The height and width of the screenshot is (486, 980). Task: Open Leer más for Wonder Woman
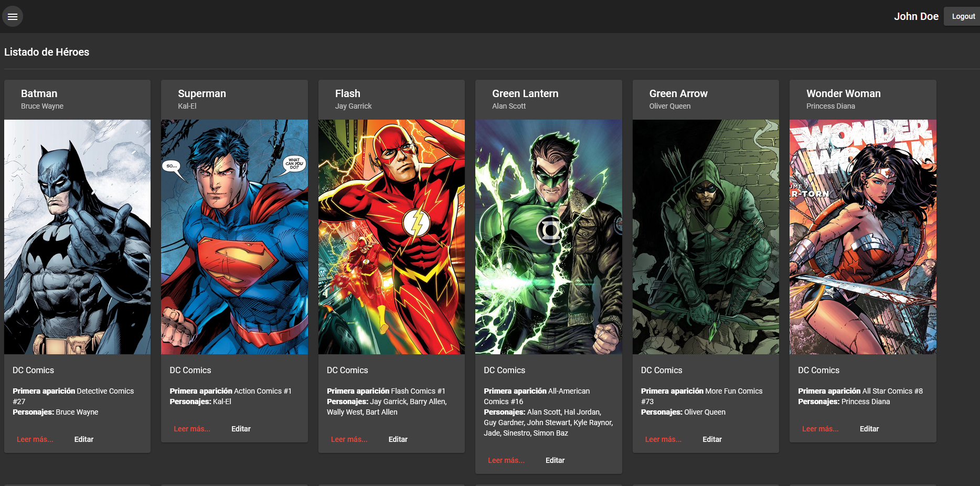point(821,429)
